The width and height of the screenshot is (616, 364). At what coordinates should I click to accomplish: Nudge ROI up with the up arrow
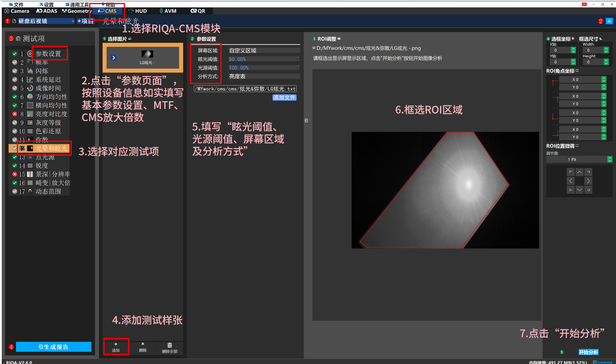tap(579, 172)
